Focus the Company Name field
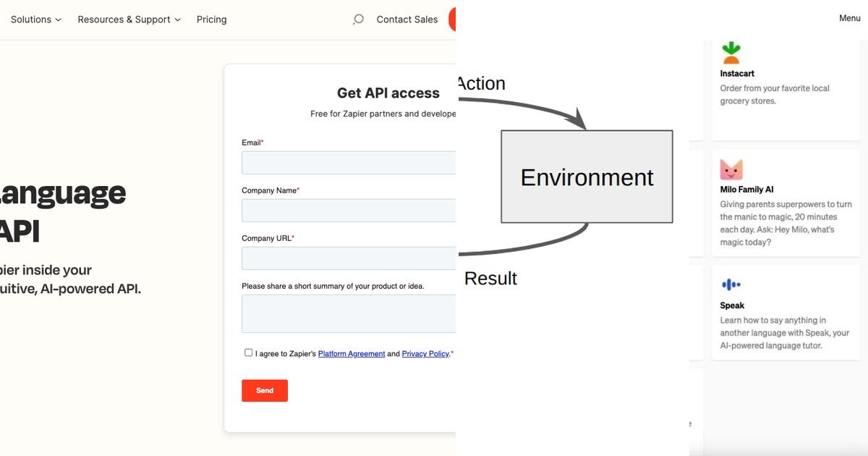 coord(347,210)
